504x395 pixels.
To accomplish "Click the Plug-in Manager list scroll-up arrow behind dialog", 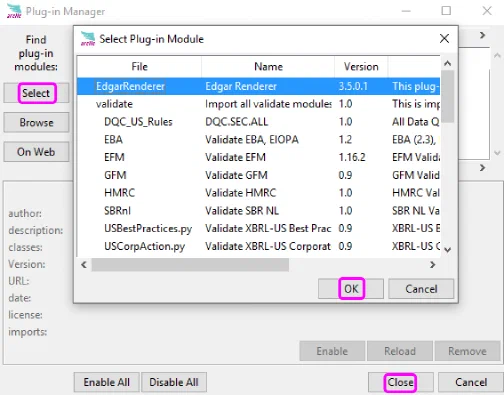I will [497, 55].
